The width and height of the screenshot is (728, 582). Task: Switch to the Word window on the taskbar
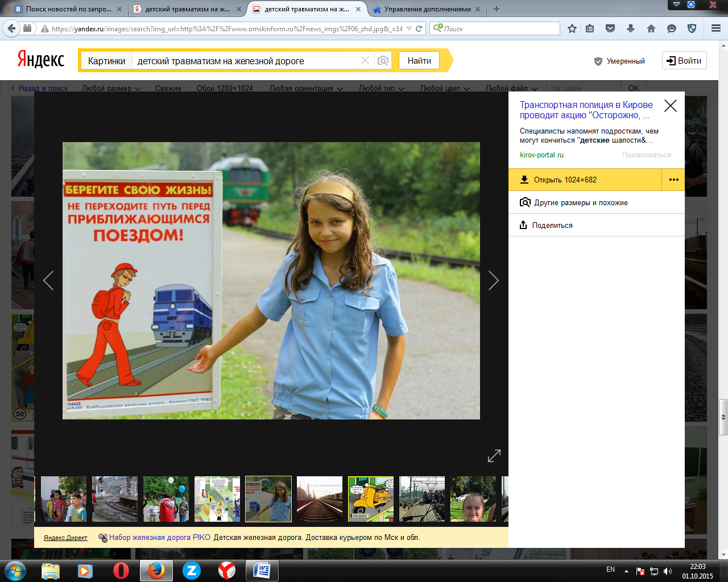click(262, 570)
